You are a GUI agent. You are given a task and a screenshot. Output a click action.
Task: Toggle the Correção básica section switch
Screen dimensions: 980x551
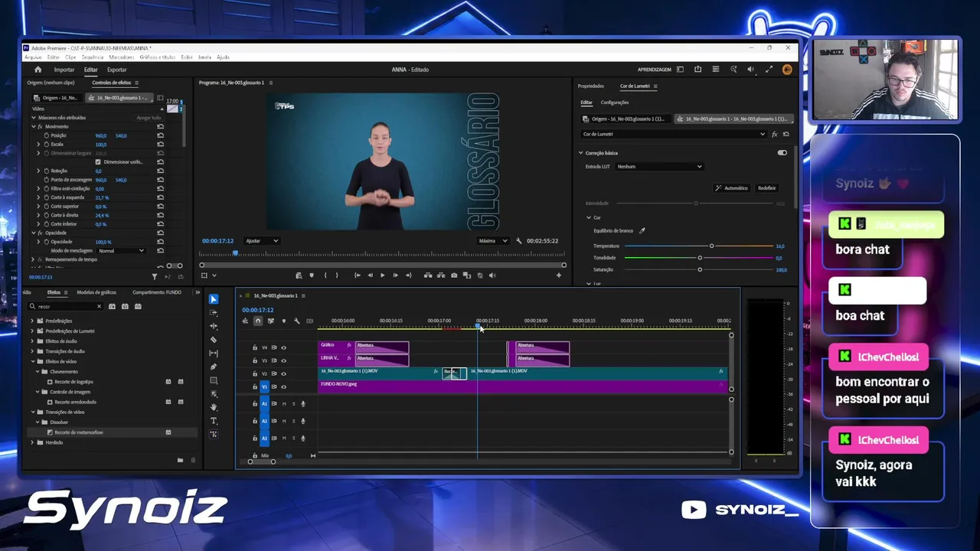(782, 153)
